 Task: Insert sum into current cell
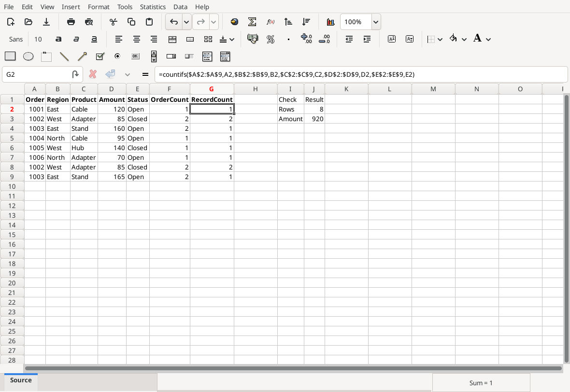coord(252,22)
